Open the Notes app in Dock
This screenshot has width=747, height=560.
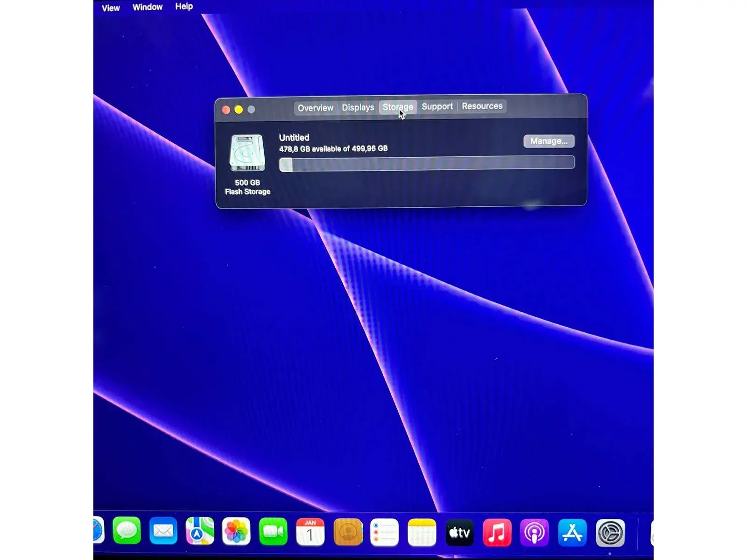422,532
